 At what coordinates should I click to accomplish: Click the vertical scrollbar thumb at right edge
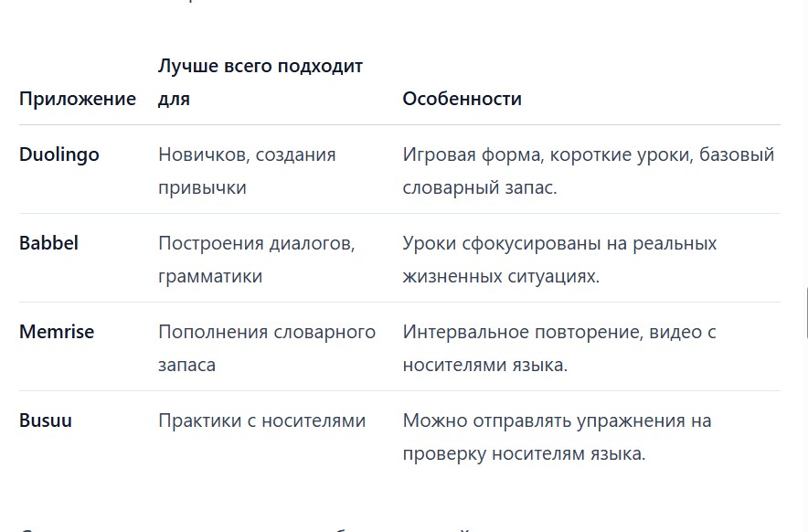pyautogui.click(x=805, y=311)
